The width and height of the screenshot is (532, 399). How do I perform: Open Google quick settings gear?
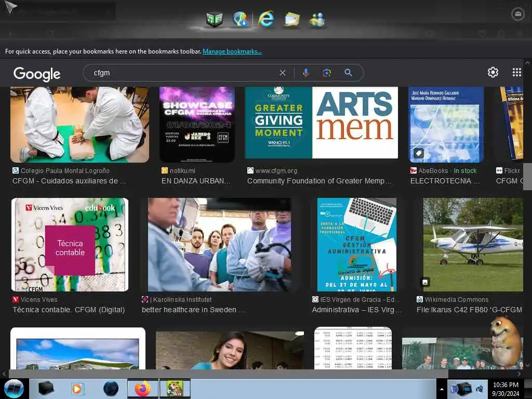coord(493,72)
